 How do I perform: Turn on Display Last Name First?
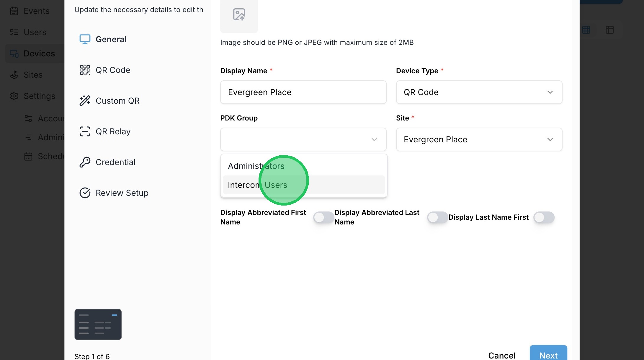(544, 217)
